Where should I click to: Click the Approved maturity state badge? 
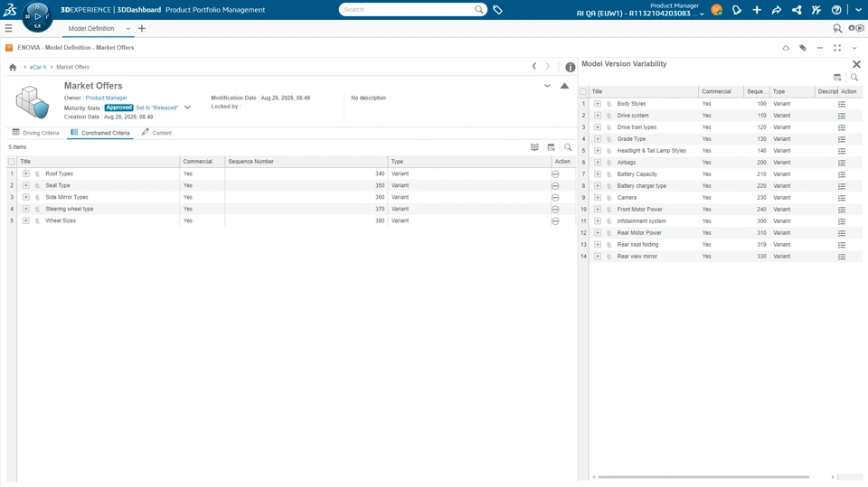119,108
